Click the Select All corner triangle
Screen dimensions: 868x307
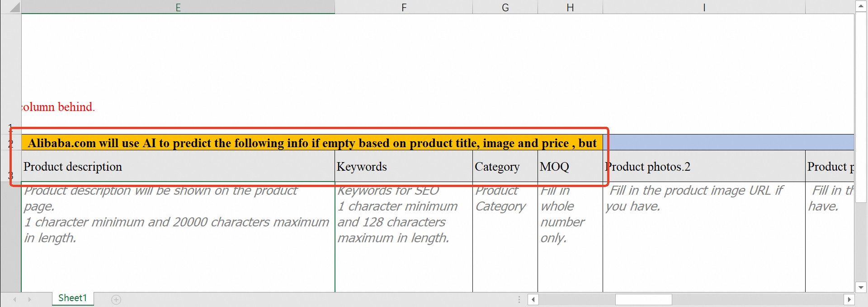point(14,7)
